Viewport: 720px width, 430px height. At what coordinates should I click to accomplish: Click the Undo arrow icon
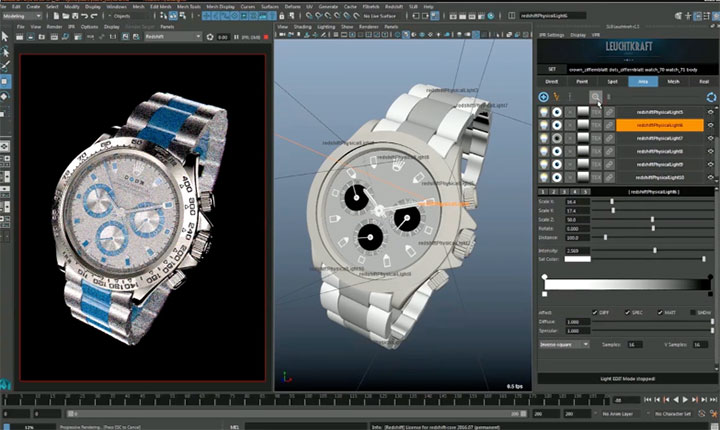(84, 16)
